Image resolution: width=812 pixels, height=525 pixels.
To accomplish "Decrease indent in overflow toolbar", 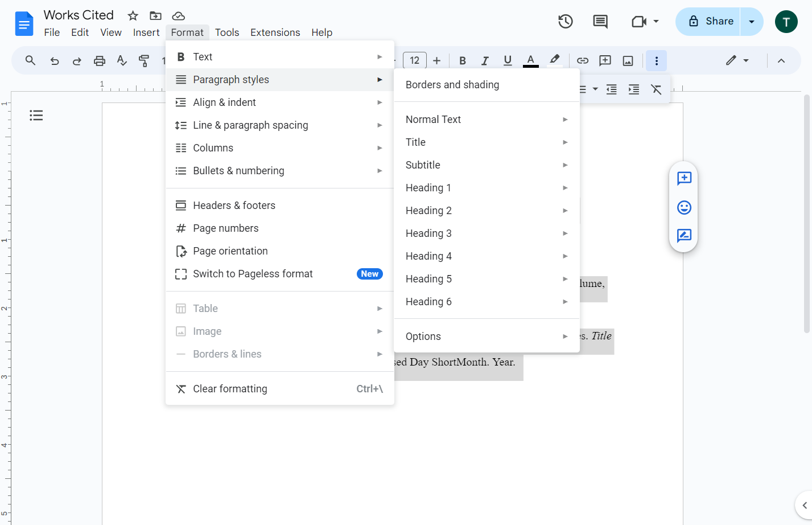I will (x=612, y=89).
